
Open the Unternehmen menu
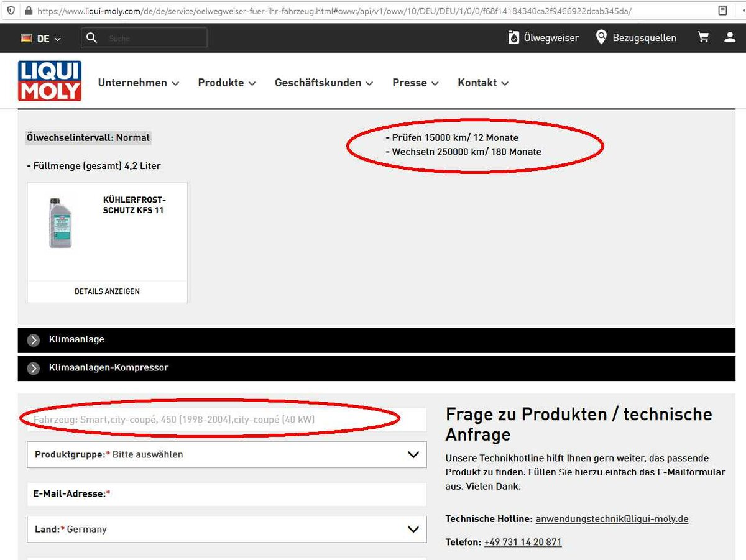(138, 83)
